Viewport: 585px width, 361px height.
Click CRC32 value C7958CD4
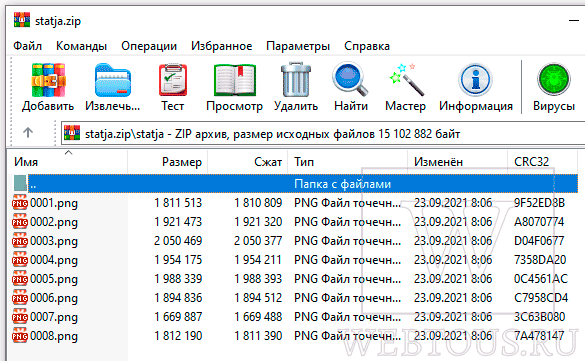[x=541, y=298]
